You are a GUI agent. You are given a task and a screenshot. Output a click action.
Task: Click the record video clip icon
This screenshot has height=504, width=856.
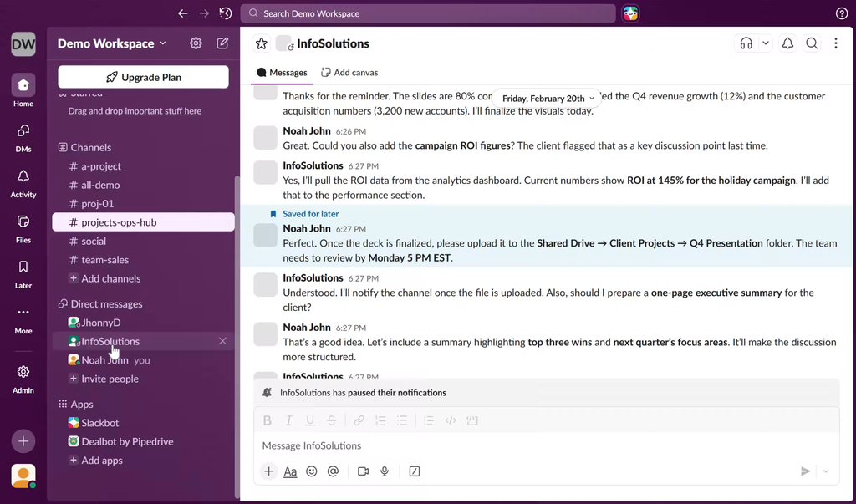point(363,471)
